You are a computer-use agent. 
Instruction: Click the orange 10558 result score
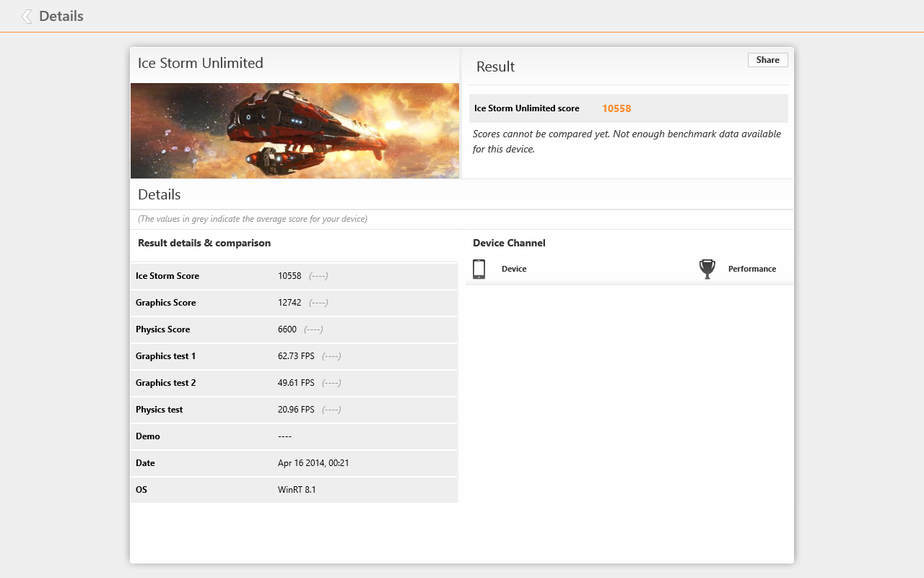(x=616, y=108)
